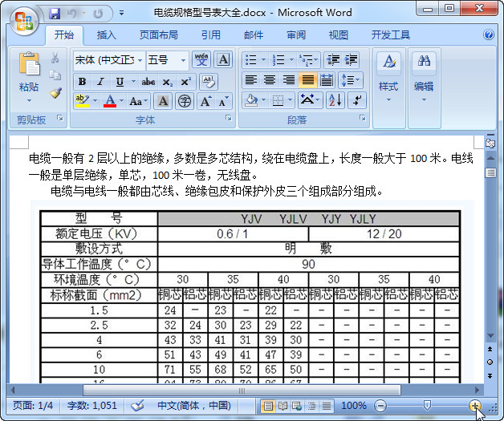Redo the last action
This screenshot has height=421, width=504.
click(x=98, y=13)
